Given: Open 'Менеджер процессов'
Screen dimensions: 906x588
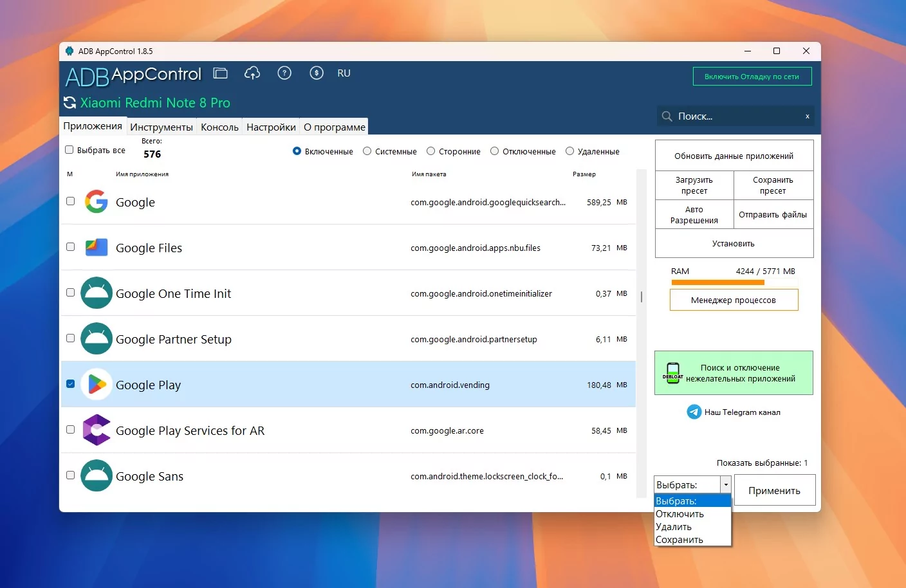Looking at the screenshot, I should coord(734,300).
